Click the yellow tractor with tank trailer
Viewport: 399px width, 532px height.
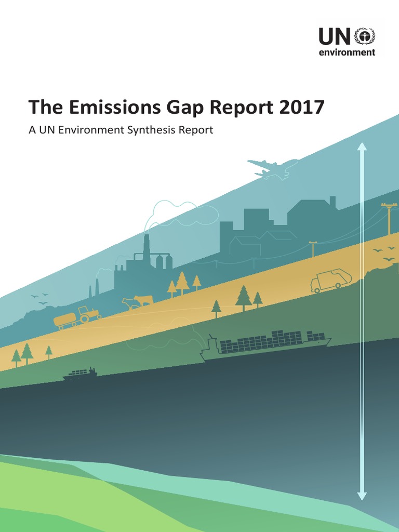coord(77,318)
